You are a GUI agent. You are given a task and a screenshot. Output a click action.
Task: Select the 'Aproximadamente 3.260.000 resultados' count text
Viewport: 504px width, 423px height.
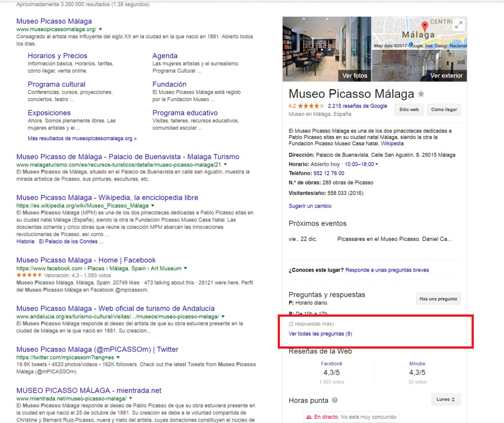click(63, 5)
